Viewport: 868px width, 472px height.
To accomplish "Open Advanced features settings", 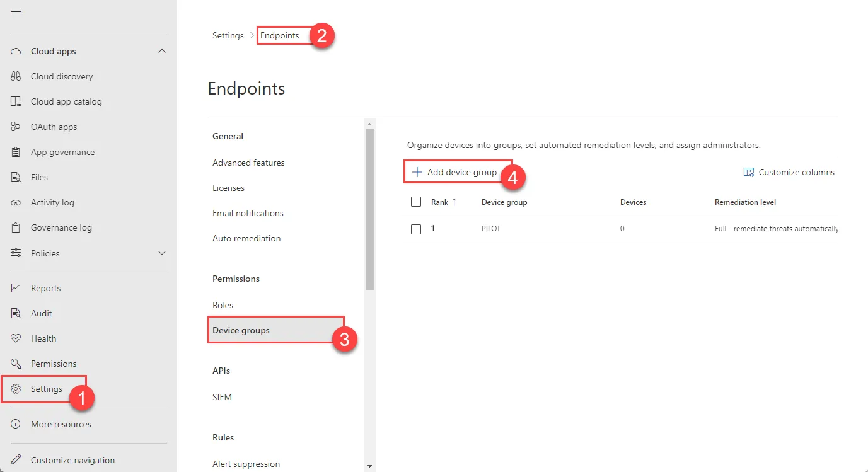I will [248, 163].
